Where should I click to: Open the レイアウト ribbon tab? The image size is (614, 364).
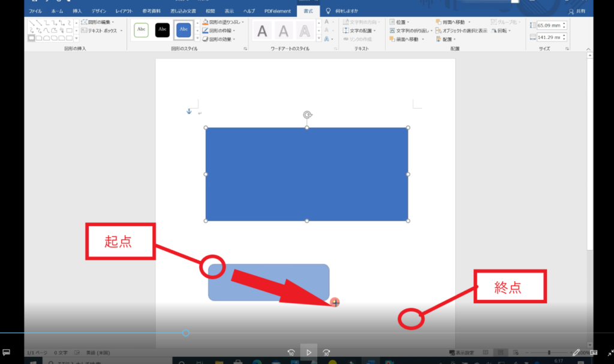click(124, 11)
